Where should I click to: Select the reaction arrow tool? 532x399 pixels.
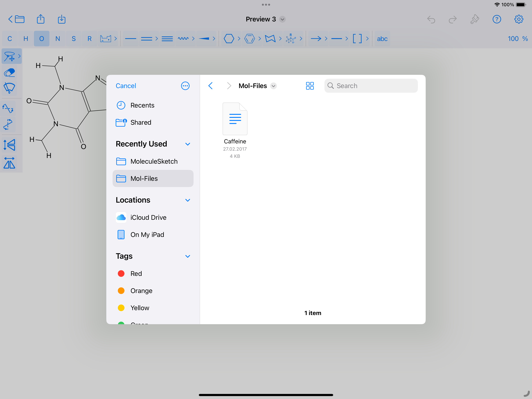click(316, 39)
